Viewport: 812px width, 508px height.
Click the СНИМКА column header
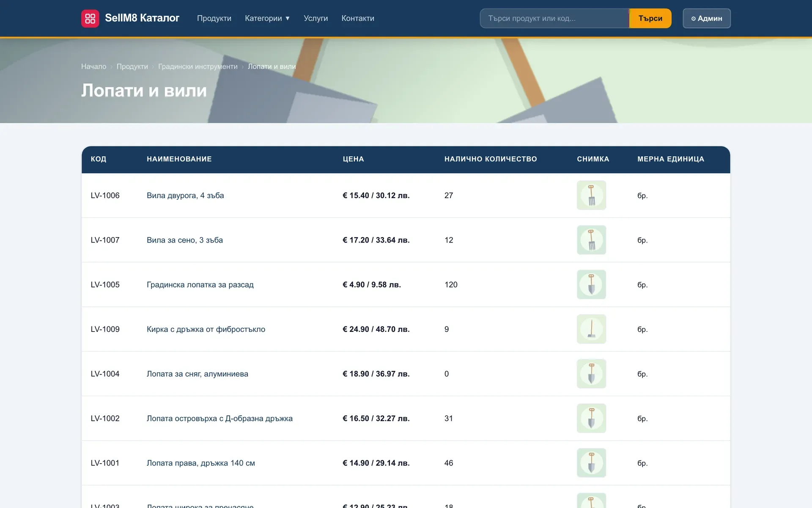pyautogui.click(x=593, y=159)
